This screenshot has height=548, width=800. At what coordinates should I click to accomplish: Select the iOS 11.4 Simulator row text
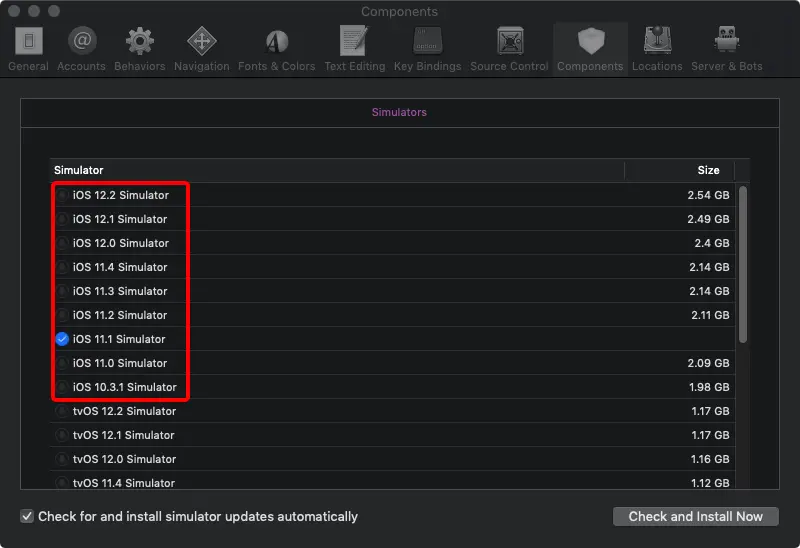pyautogui.click(x=120, y=267)
